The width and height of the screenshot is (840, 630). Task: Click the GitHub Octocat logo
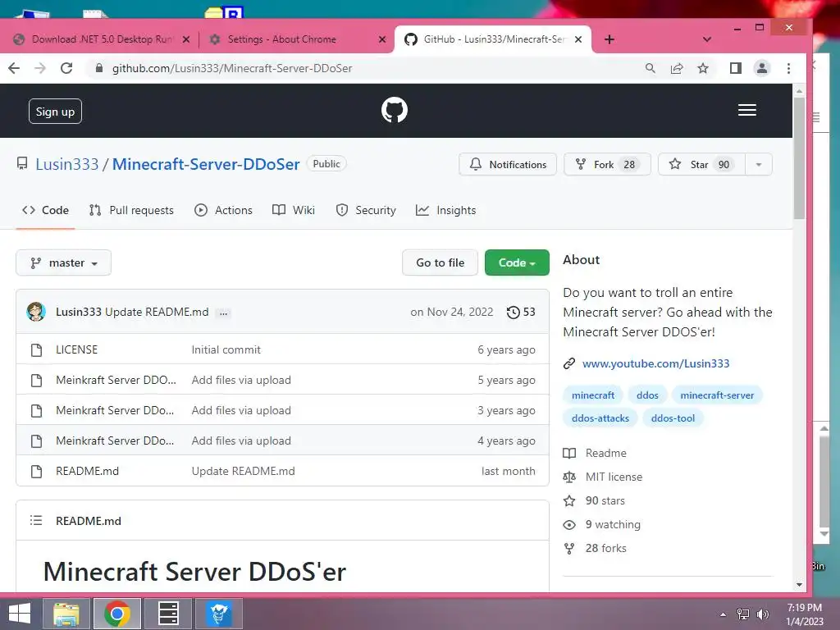tap(395, 111)
